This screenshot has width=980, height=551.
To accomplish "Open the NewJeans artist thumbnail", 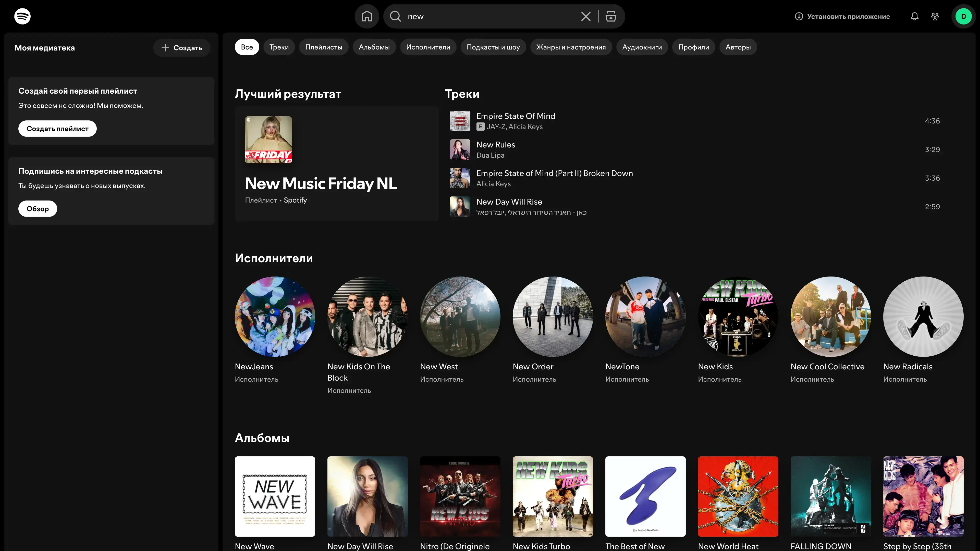I will pos(275,316).
